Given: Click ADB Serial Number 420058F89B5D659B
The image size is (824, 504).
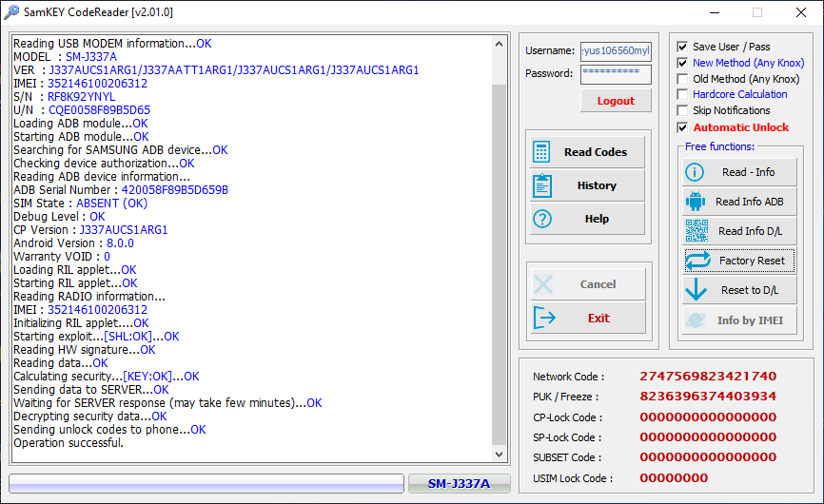Looking at the screenshot, I should click(x=175, y=189).
